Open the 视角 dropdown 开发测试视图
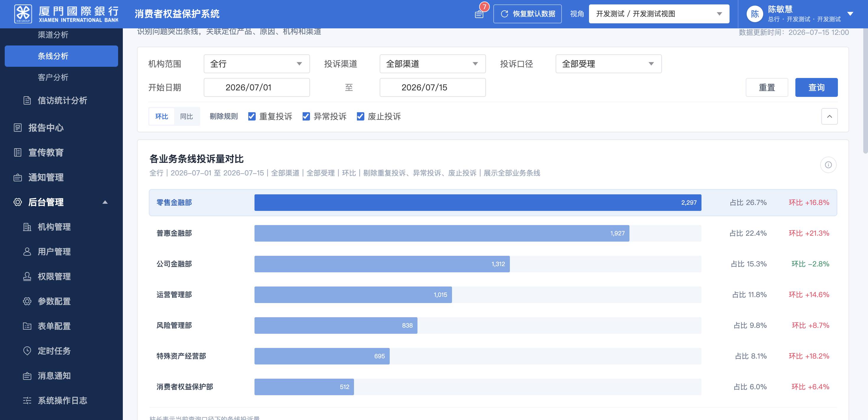Screen dimensions: 868x420 point(659,14)
